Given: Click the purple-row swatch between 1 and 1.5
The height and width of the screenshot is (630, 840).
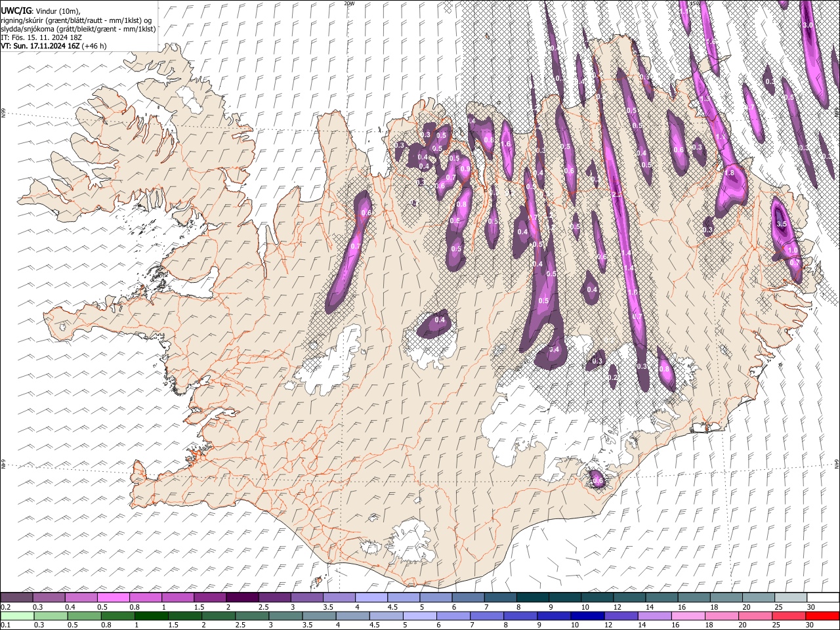Looking at the screenshot, I should (x=177, y=598).
